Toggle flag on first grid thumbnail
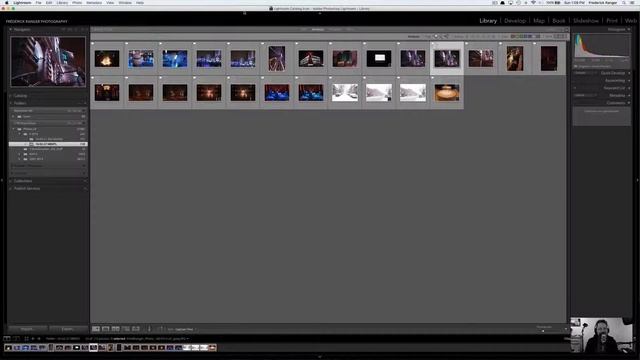 coord(93,44)
